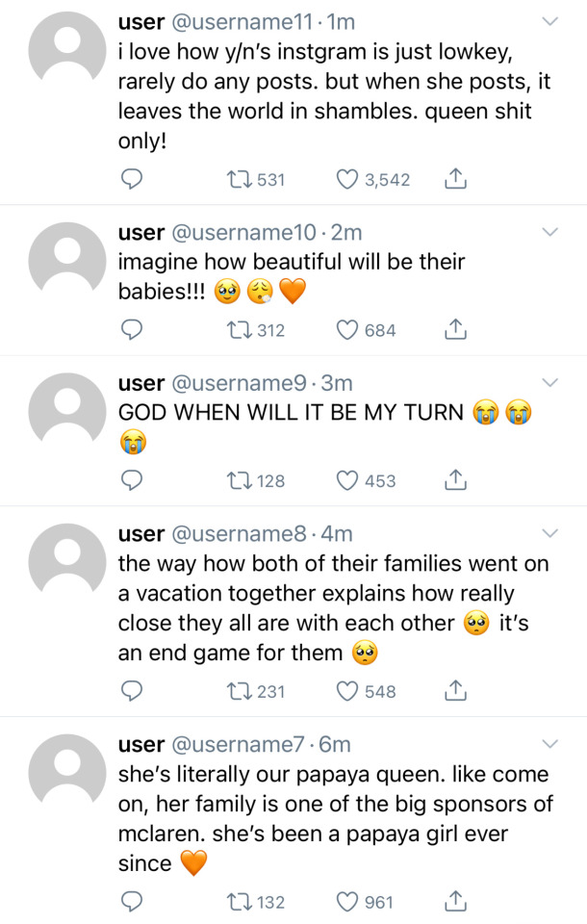This screenshot has height=924, width=587.
Task: Reply to username11's tweet
Action: click(134, 179)
